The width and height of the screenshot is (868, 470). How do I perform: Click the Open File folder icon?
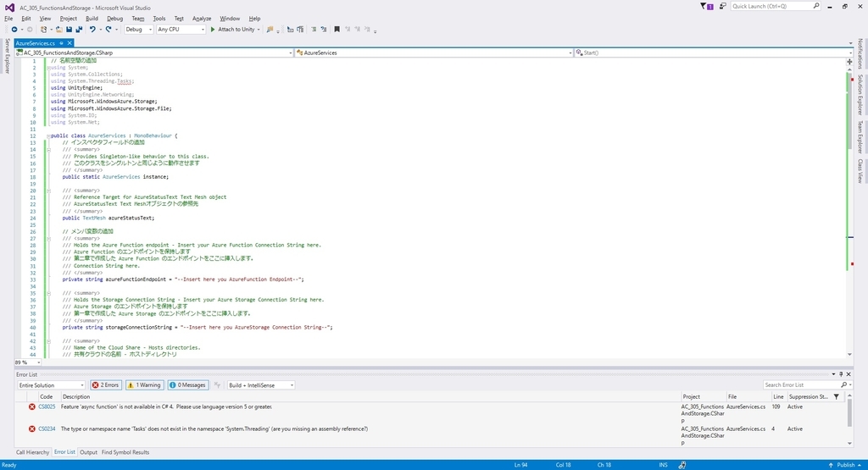pos(58,30)
